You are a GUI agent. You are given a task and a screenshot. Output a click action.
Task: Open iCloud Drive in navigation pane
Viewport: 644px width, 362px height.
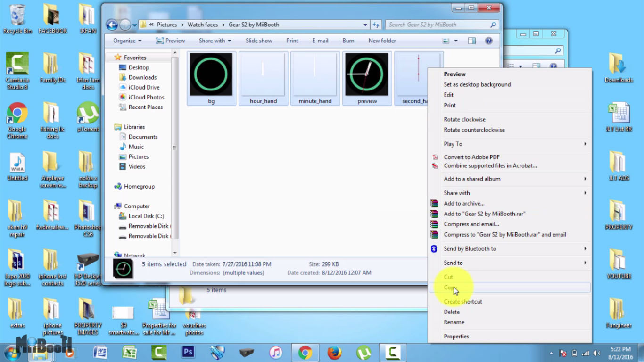(144, 87)
